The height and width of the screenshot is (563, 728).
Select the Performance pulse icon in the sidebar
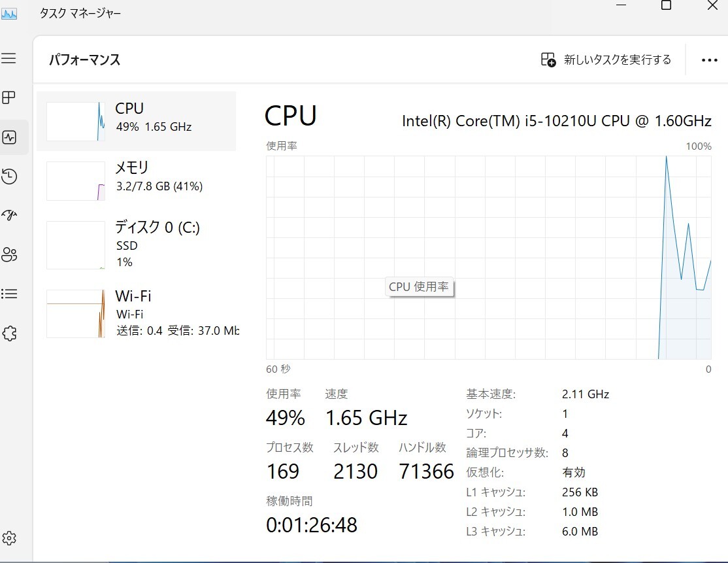tap(9, 137)
